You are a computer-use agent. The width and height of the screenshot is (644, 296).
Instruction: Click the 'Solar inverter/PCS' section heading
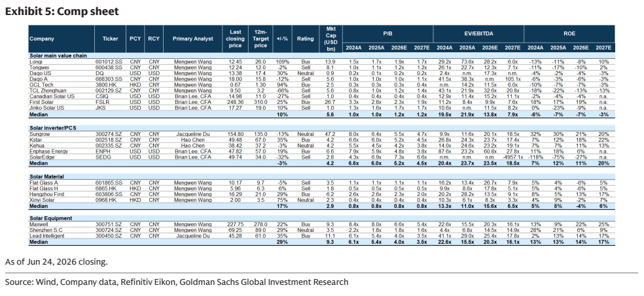tap(52, 128)
